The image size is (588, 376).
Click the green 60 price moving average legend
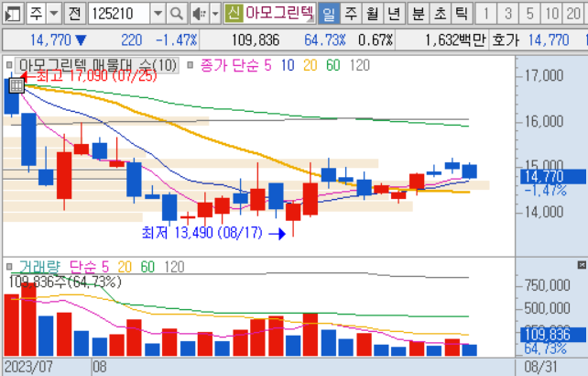pyautogui.click(x=333, y=65)
